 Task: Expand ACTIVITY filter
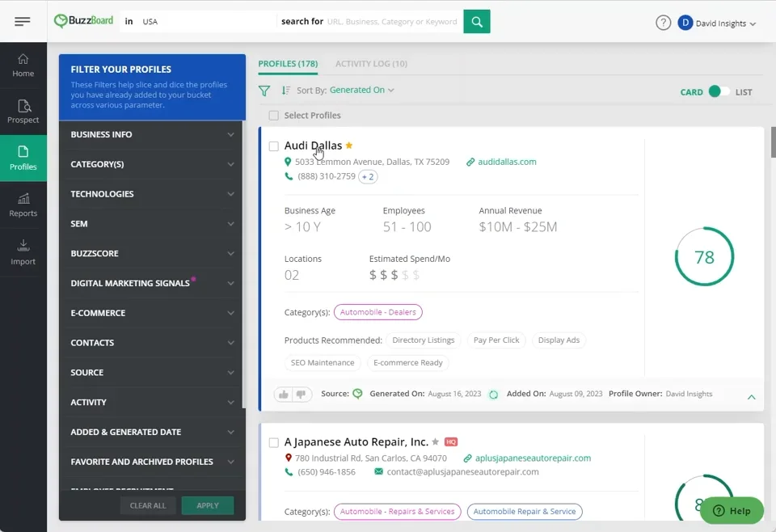[152, 402]
